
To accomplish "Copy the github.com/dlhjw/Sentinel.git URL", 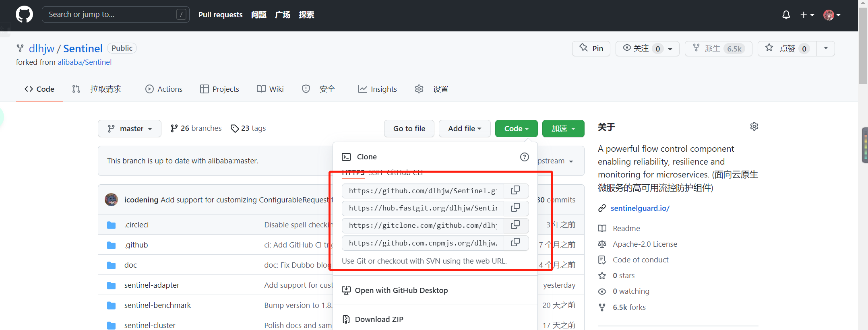I will click(x=515, y=190).
